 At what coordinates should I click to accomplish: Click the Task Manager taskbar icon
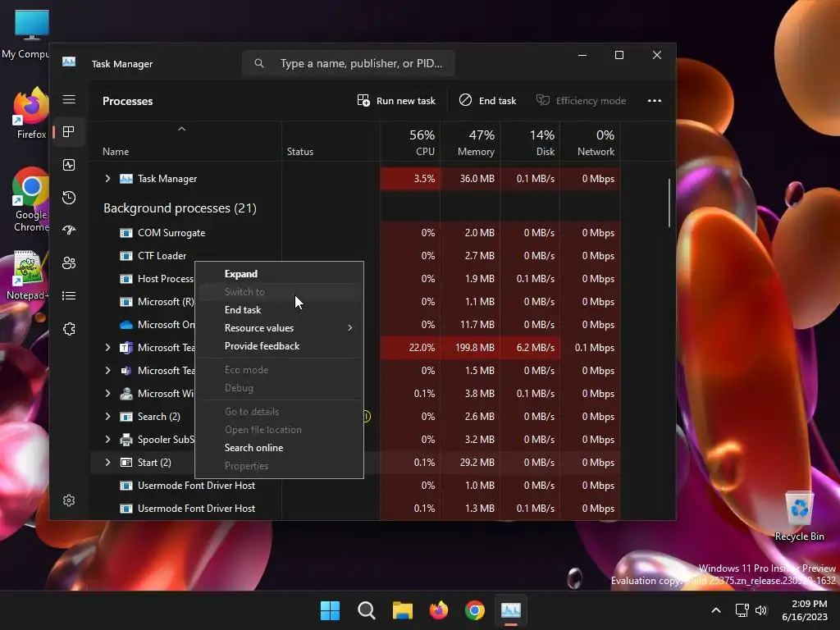(510, 610)
